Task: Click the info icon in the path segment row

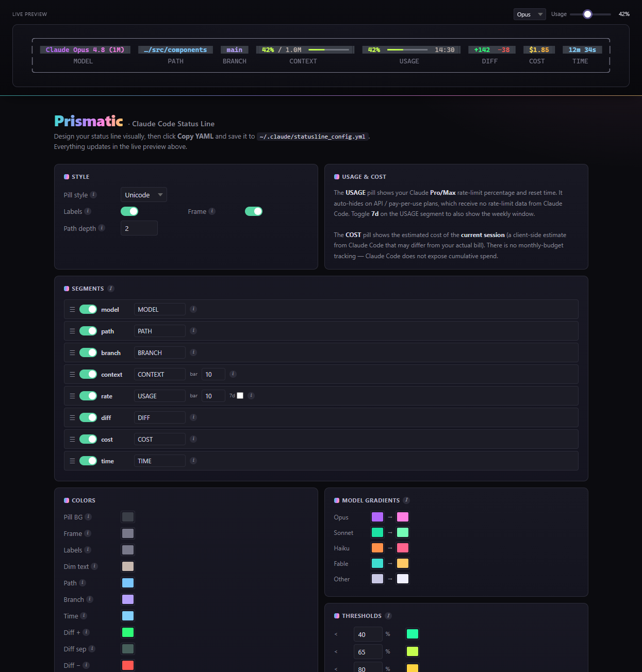Action: pyautogui.click(x=193, y=331)
